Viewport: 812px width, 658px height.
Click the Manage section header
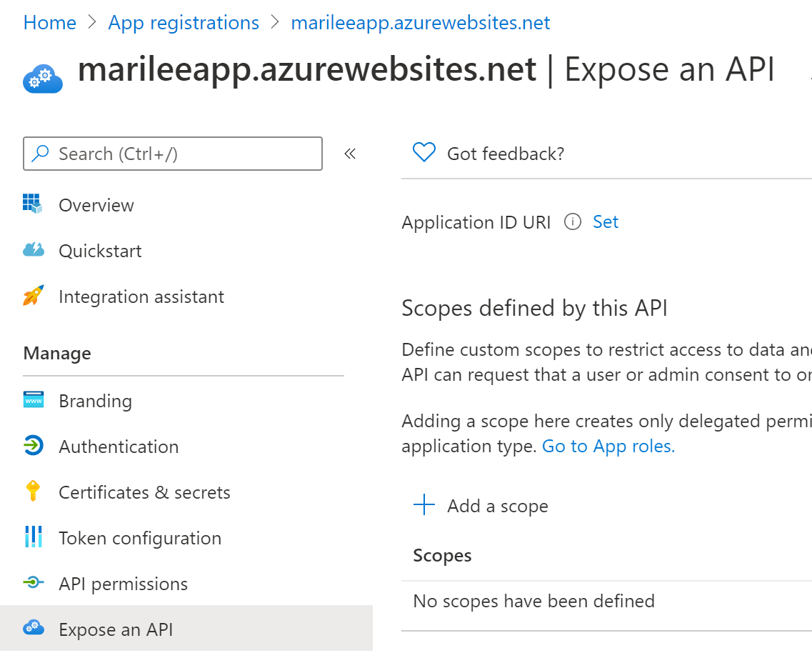[57, 353]
